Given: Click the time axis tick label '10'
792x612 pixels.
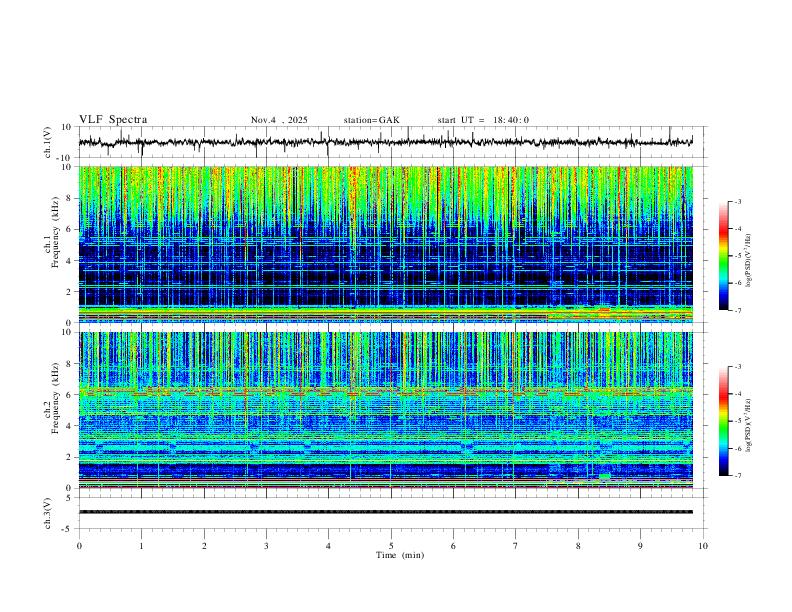Looking at the screenshot, I should click(x=703, y=546).
